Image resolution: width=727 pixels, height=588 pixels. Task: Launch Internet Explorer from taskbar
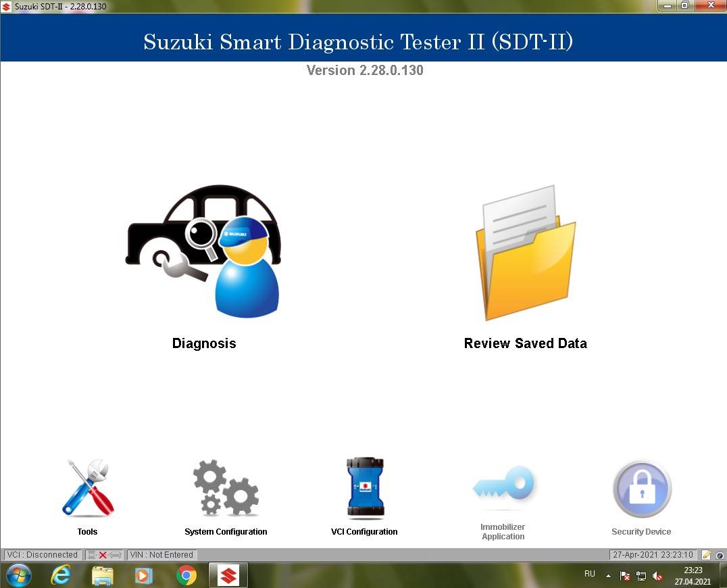61,575
